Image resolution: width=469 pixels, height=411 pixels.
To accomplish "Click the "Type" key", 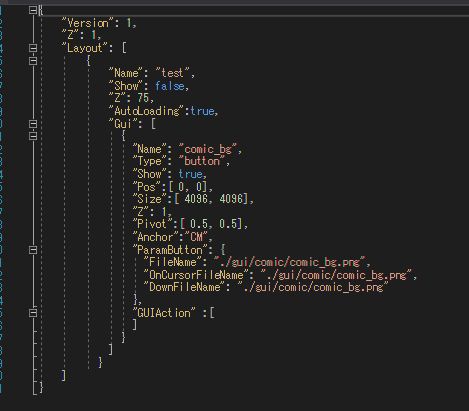I will 150,161.
